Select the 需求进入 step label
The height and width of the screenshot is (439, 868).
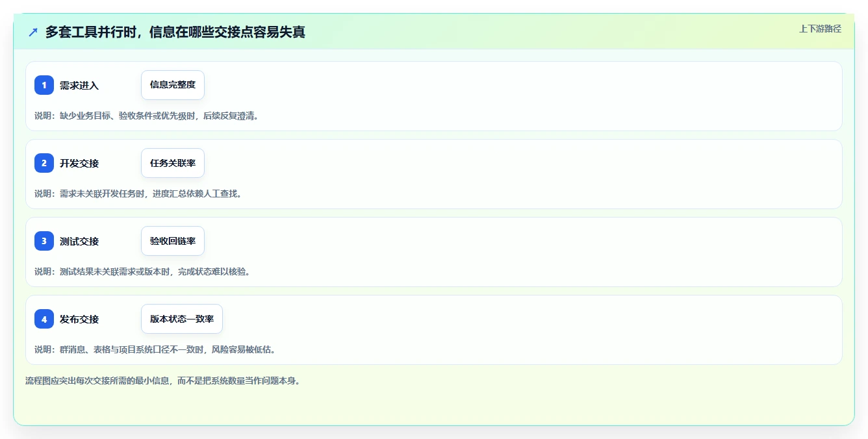point(79,85)
